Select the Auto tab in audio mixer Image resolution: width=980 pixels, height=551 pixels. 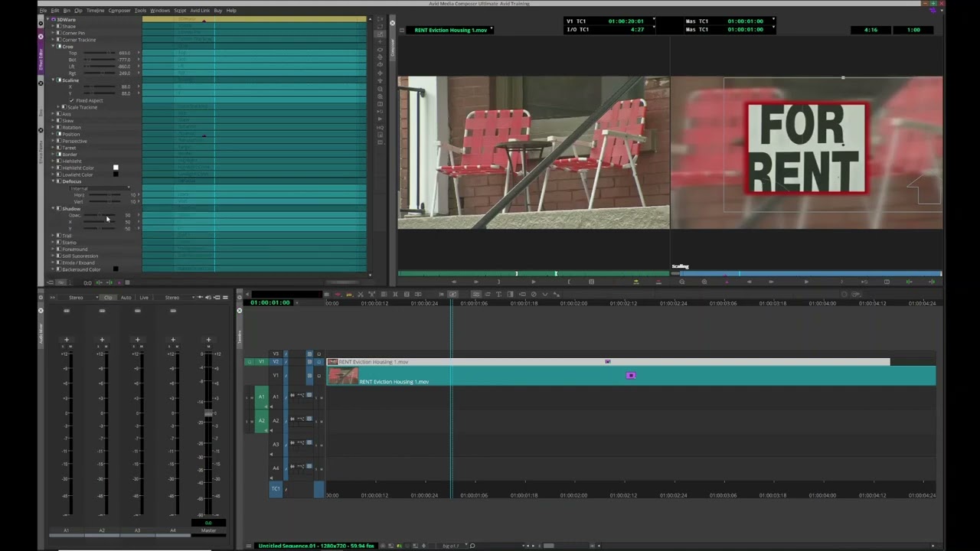coord(126,297)
